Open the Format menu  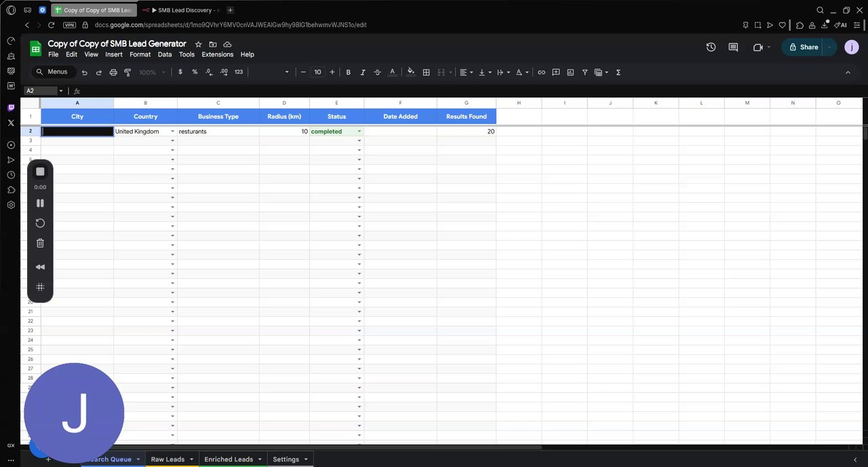(x=140, y=54)
